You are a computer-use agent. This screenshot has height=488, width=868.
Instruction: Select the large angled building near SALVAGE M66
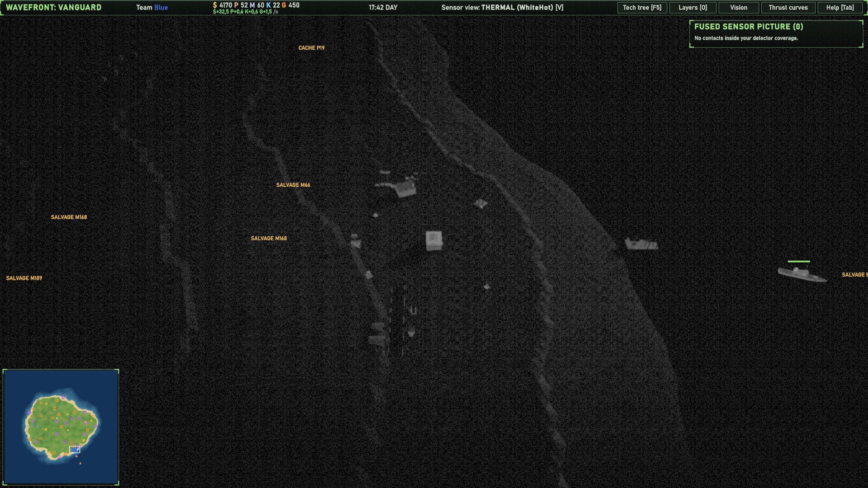coord(406,188)
